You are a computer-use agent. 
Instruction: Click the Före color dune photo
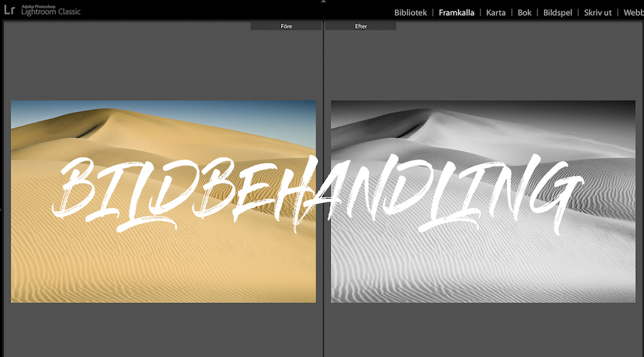(x=163, y=202)
